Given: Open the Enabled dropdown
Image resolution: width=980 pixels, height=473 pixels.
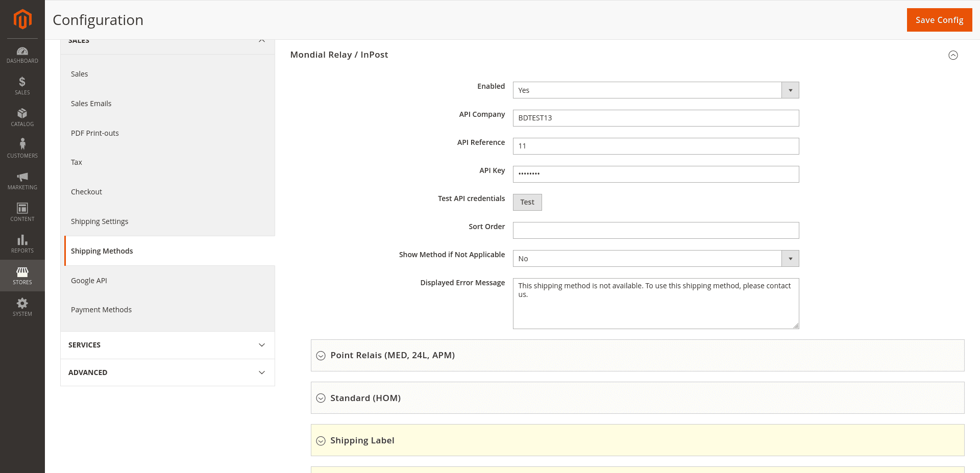Looking at the screenshot, I should coord(655,90).
